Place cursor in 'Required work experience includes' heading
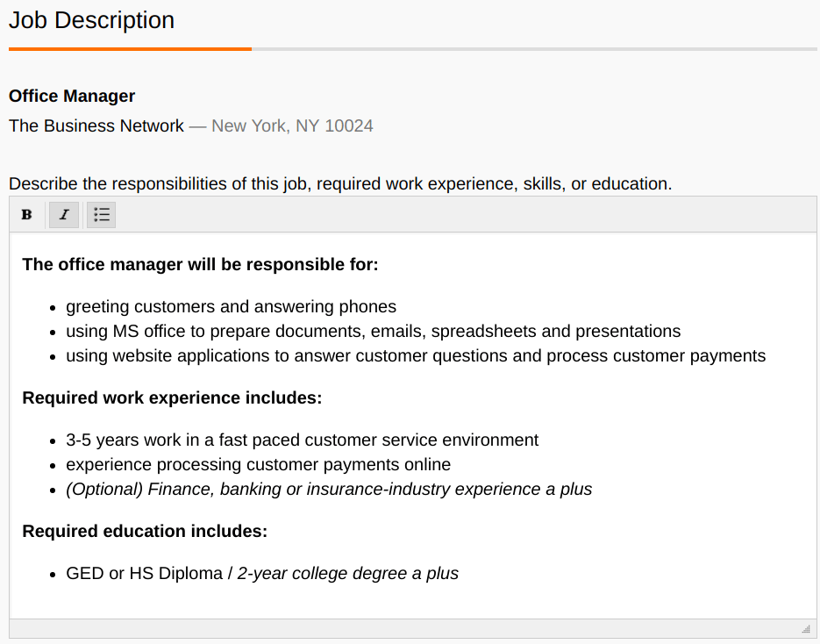The image size is (820, 644). 172,398
